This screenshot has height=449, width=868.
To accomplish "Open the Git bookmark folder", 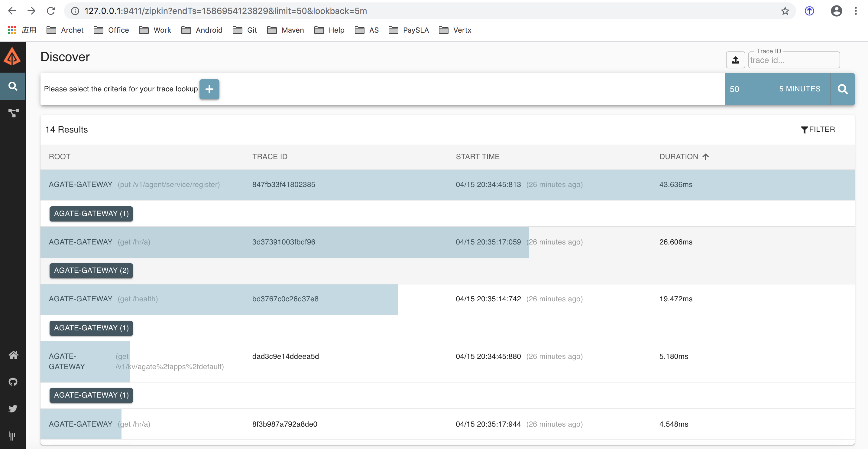I will click(245, 30).
